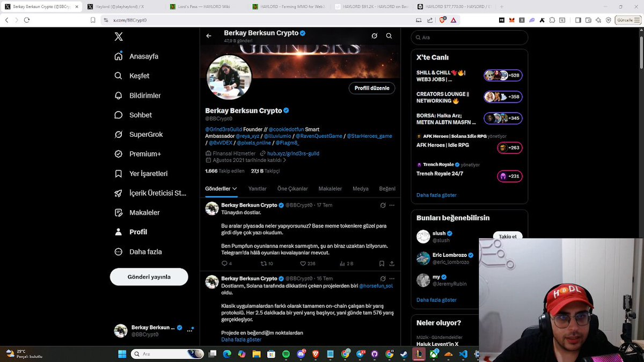Open Grok icon on the 16 Tem post
644x362 pixels.
(383, 279)
